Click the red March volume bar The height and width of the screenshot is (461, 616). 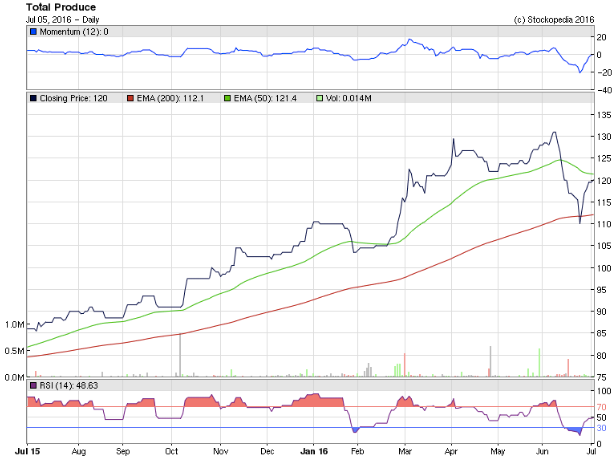(x=405, y=365)
